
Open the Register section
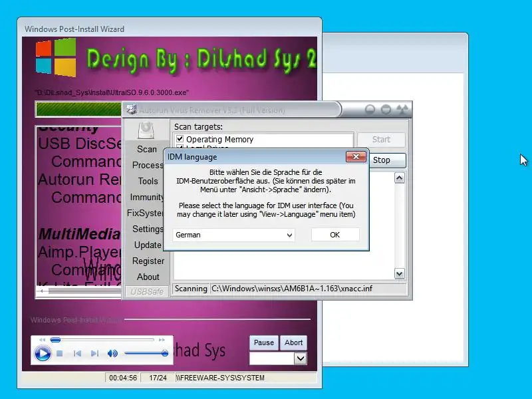pos(148,261)
